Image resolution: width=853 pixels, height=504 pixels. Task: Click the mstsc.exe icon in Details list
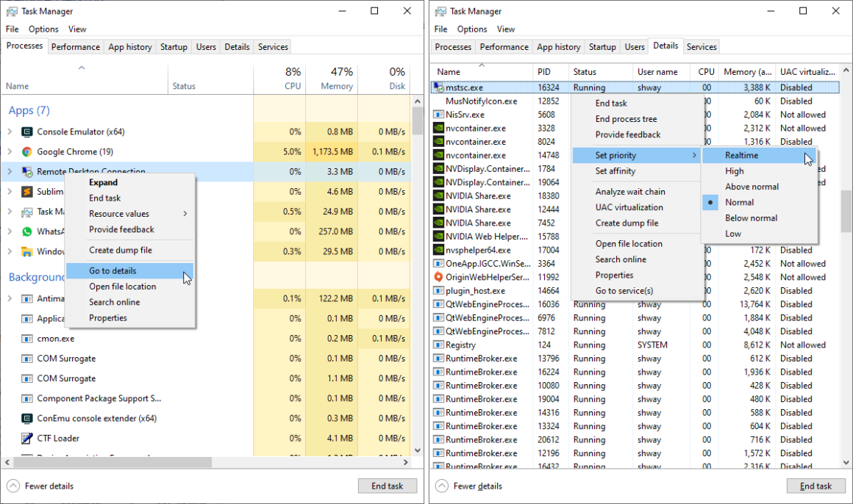438,87
